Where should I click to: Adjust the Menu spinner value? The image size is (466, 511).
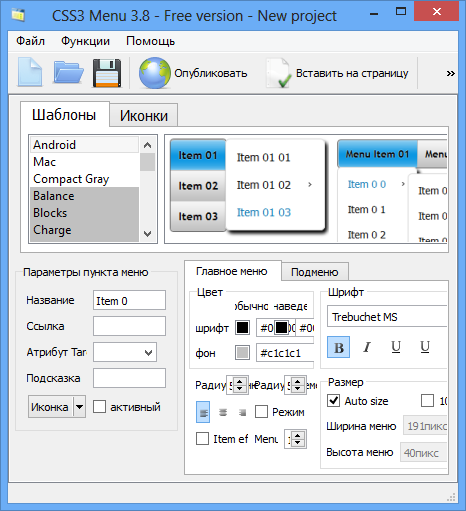click(297, 439)
